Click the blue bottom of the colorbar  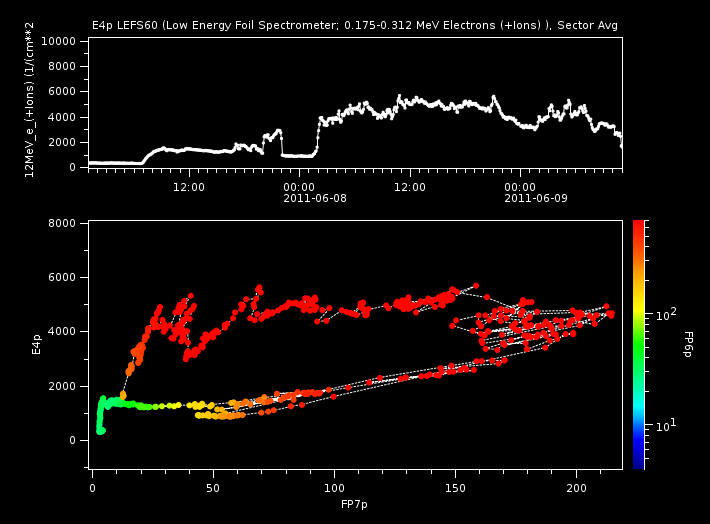pyautogui.click(x=638, y=462)
